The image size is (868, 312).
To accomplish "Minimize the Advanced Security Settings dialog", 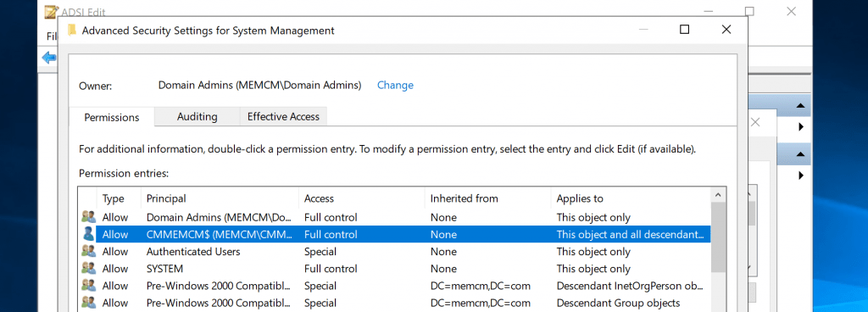I will click(643, 30).
